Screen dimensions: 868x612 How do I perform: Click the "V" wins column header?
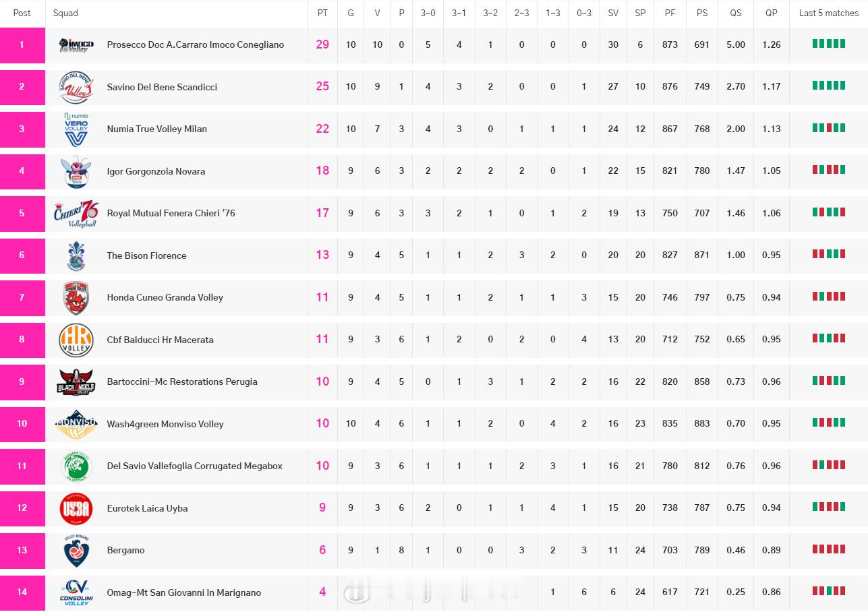tap(377, 13)
